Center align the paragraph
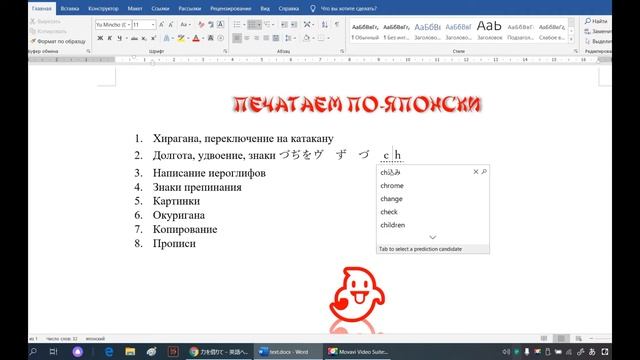 pyautogui.click(x=247, y=38)
